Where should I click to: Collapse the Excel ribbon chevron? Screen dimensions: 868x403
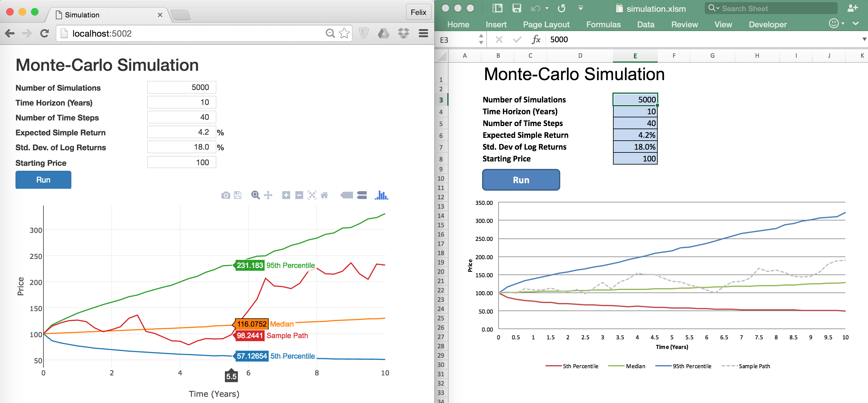point(856,24)
